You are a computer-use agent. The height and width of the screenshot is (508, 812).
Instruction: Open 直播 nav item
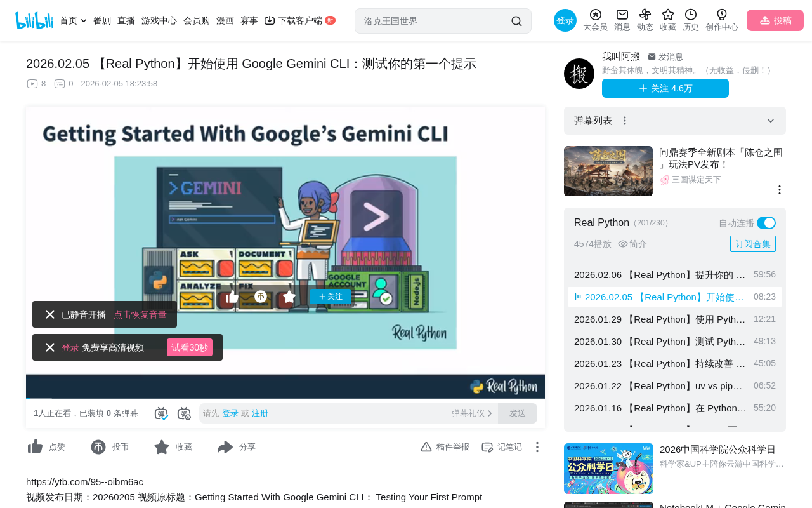126,20
